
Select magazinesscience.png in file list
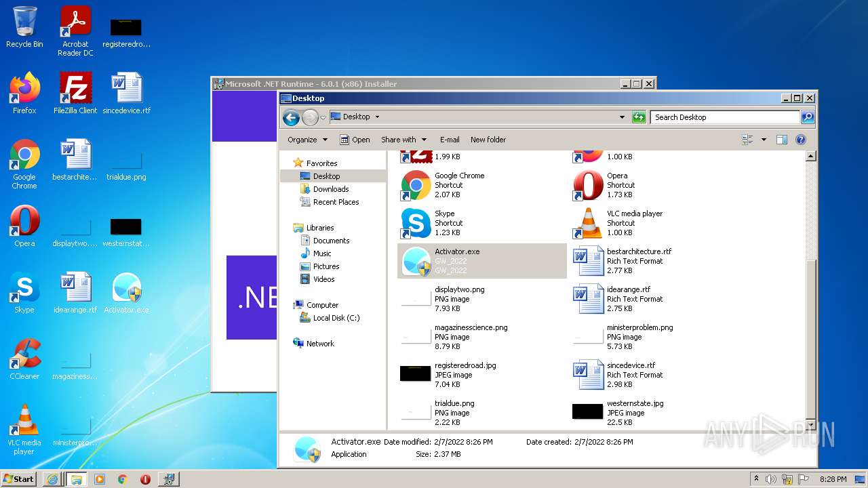[x=481, y=337]
